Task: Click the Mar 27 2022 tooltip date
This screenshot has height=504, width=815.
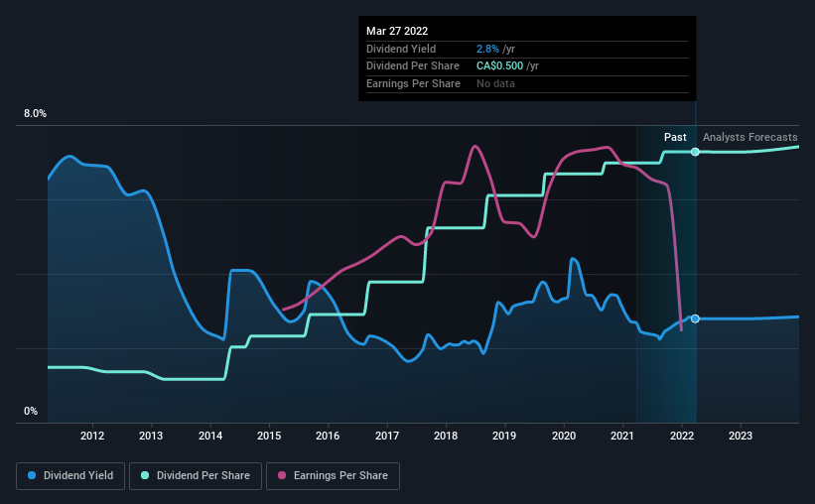Action: 397,31
